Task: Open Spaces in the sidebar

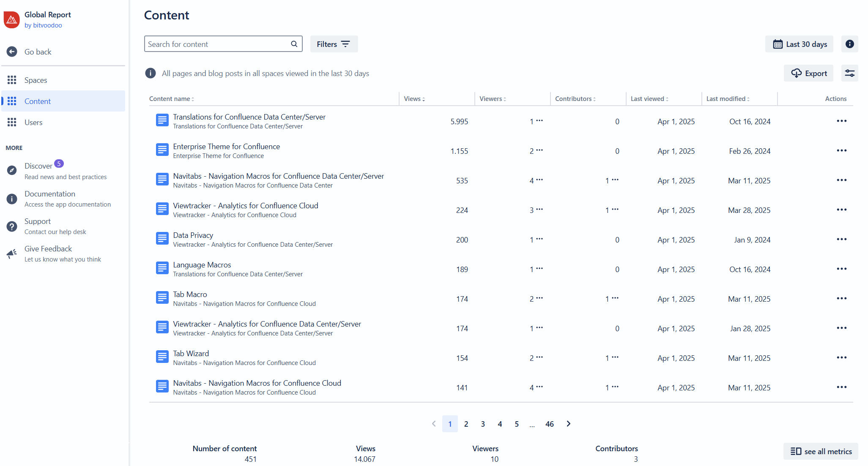Action: 36,80
